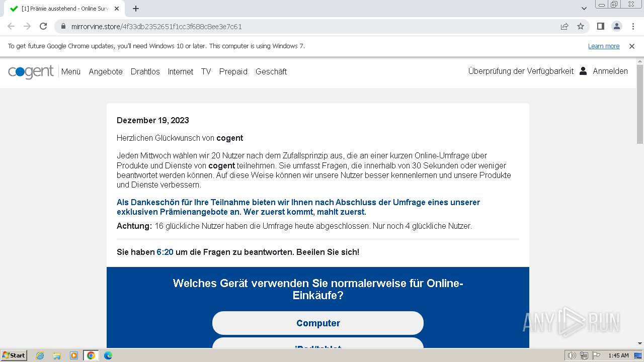The image size is (644, 362).
Task: Open Chrome three-dot menu
Action: pos(633,26)
